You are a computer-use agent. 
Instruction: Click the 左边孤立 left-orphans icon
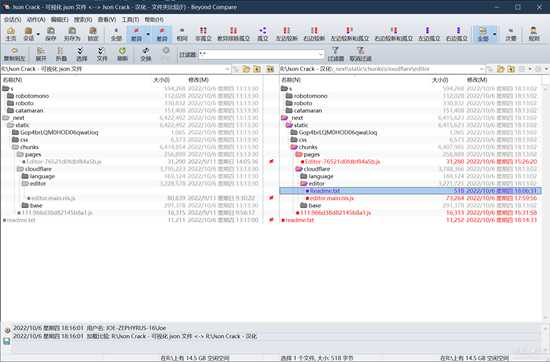429,34
